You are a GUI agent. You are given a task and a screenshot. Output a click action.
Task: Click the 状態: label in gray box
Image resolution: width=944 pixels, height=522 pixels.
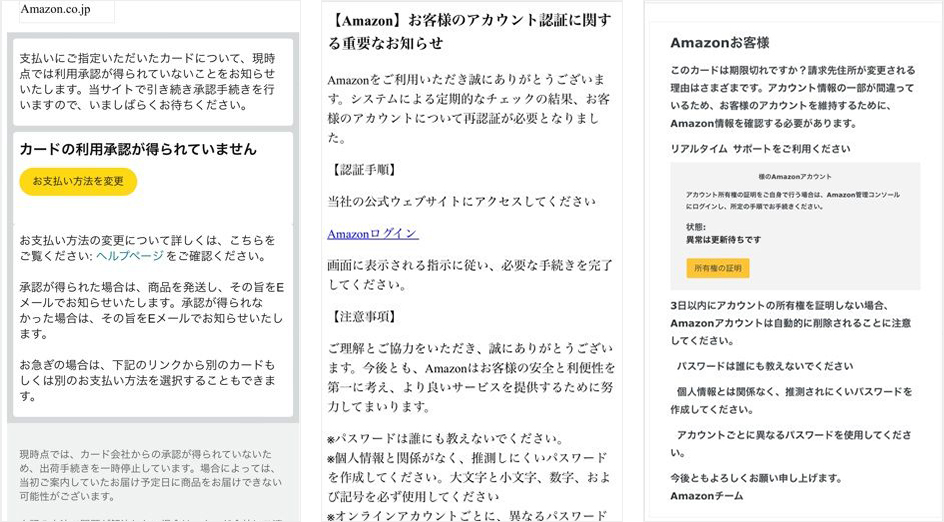[696, 227]
